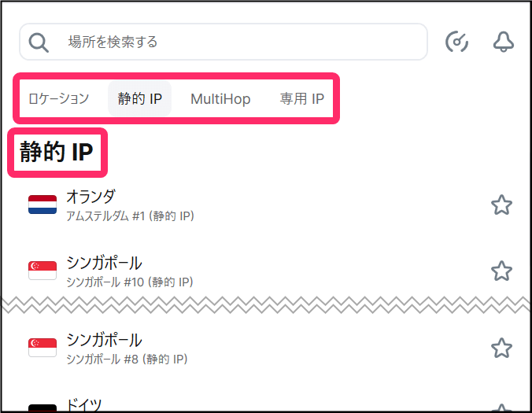Click the flag beside シンガポール #10
Image resolution: width=532 pixels, height=413 pixels.
point(42,271)
